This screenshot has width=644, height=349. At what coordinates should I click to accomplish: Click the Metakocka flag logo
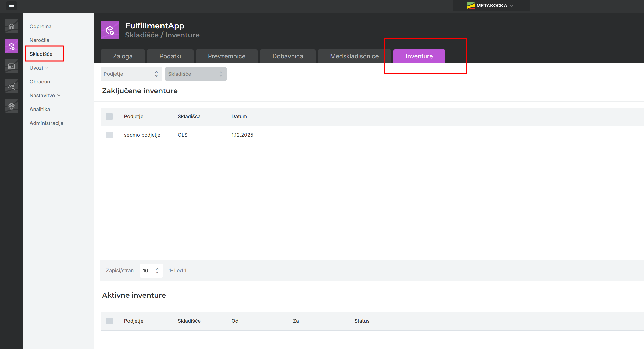(471, 5)
